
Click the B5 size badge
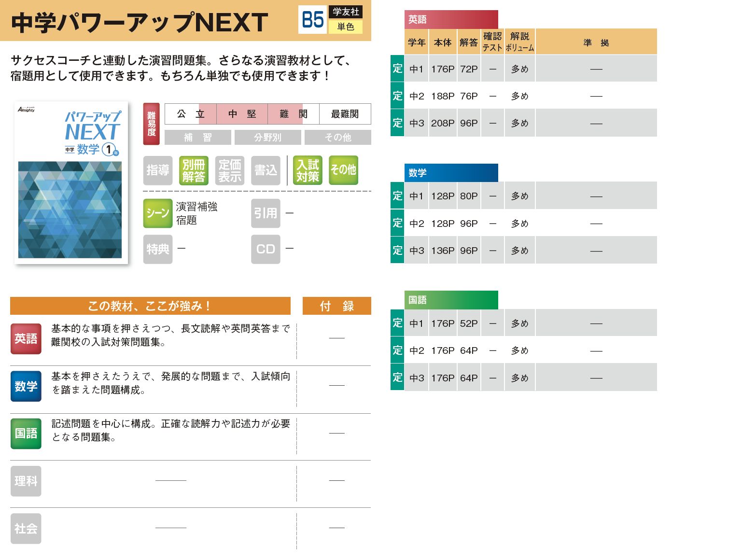coord(313,20)
